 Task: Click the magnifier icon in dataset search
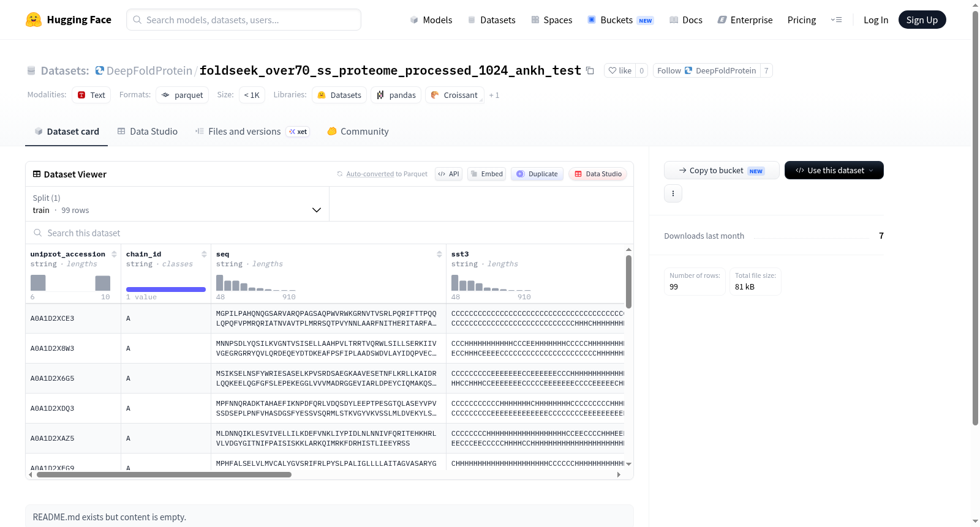tap(38, 233)
